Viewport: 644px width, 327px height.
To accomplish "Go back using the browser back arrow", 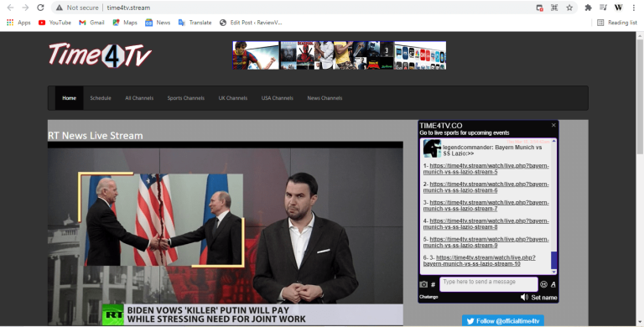I will pyautogui.click(x=10, y=8).
